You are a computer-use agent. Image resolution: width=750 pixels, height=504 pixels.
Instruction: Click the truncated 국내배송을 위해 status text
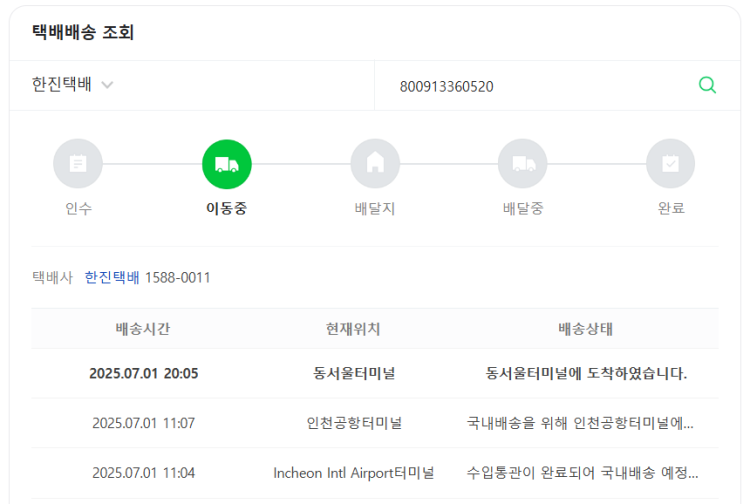[580, 423]
